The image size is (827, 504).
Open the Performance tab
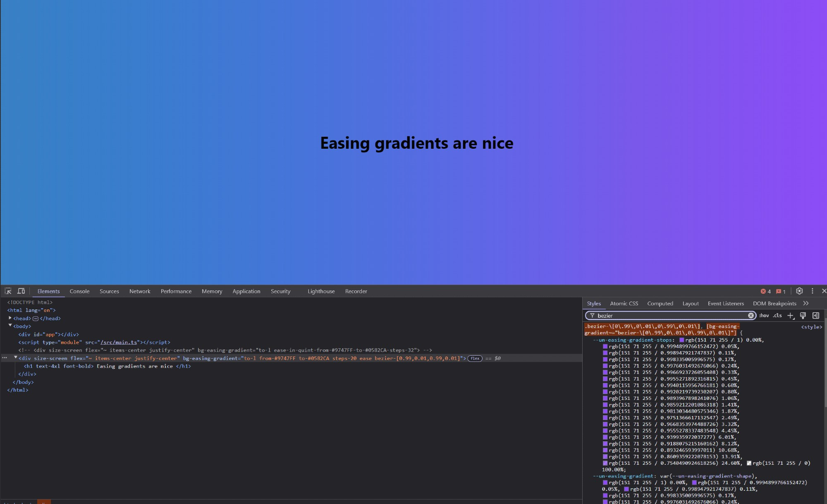(176, 291)
